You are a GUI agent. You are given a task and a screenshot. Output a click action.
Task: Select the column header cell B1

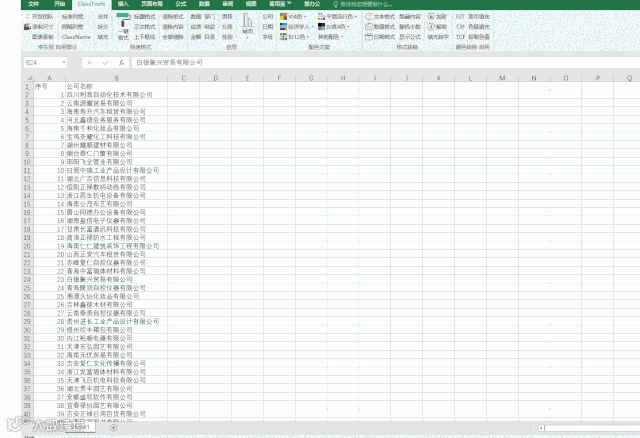click(x=116, y=87)
